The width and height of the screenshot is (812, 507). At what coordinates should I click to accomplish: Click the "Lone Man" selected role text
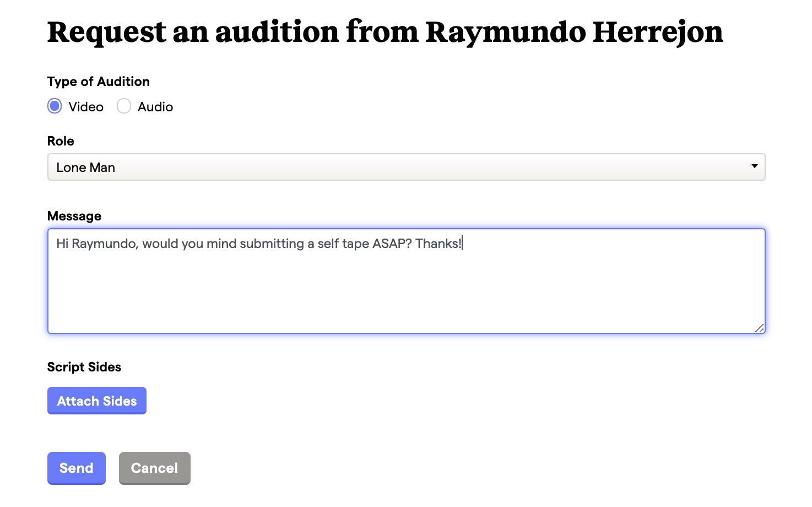pos(86,168)
